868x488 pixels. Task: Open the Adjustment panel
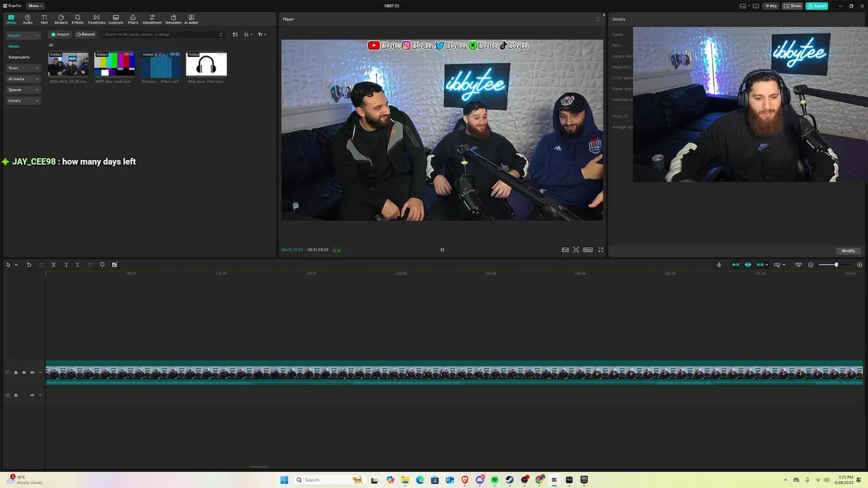pos(152,19)
